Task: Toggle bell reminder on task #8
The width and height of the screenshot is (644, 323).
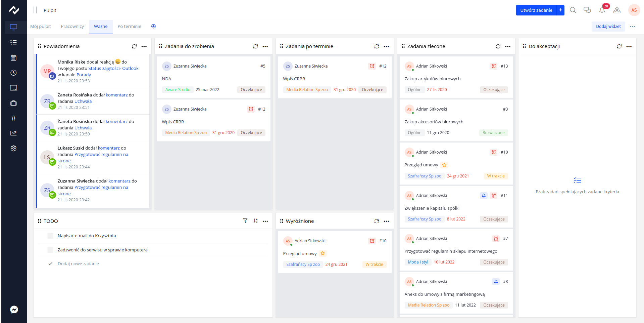Action: coord(496,282)
